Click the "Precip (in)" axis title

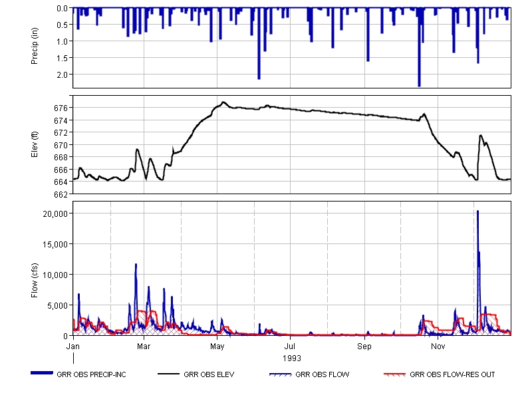tap(35, 46)
